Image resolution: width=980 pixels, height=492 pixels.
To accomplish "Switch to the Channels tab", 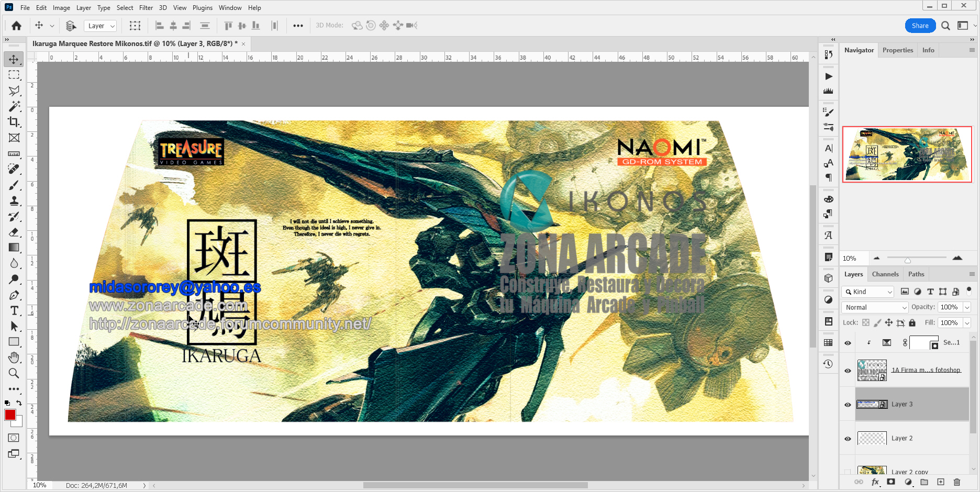I will [885, 274].
